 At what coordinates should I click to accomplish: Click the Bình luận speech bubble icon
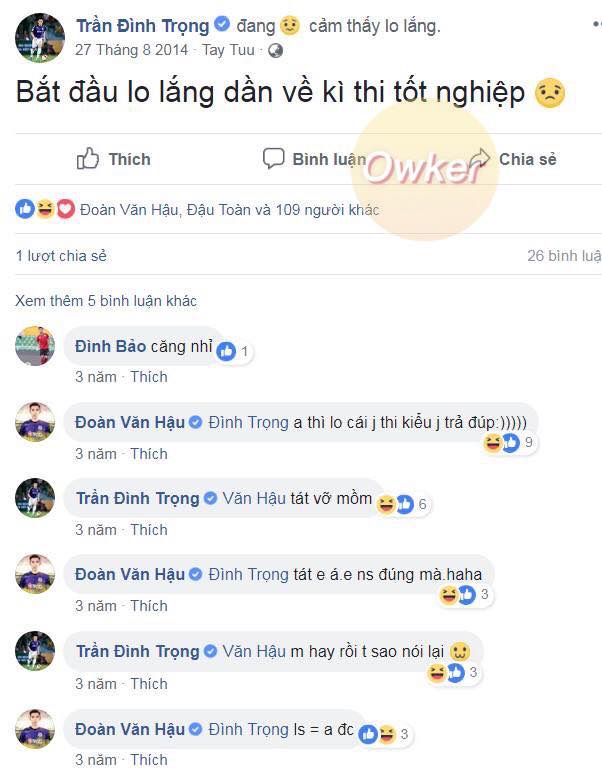point(273,159)
